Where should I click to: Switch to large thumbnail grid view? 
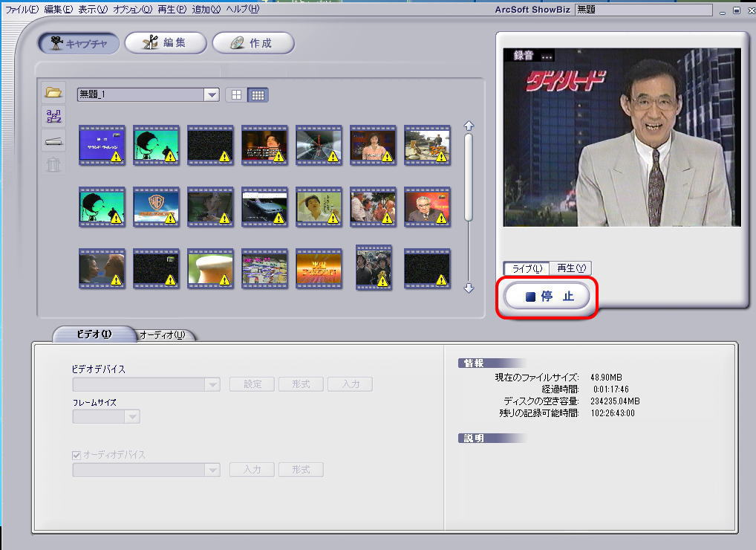point(236,95)
